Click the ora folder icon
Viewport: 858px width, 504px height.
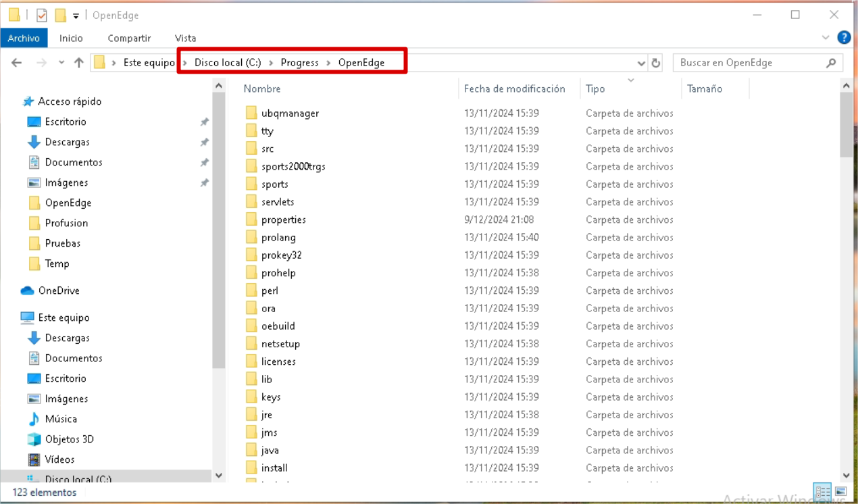tap(251, 308)
